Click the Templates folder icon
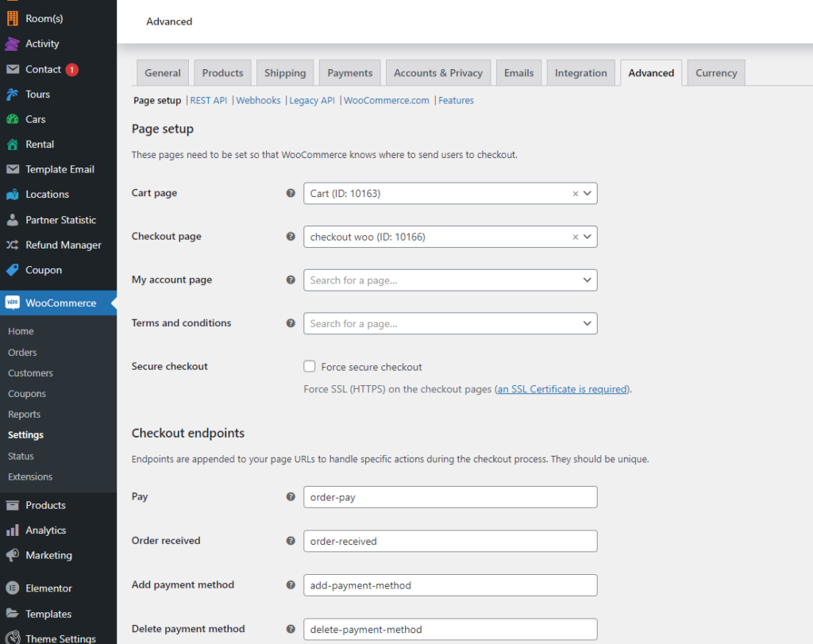The width and height of the screenshot is (813, 644). [13, 613]
